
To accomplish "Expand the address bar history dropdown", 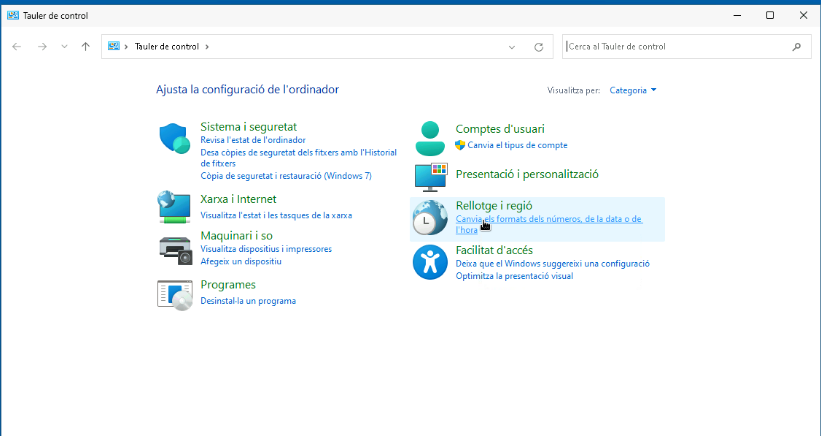I will point(513,47).
